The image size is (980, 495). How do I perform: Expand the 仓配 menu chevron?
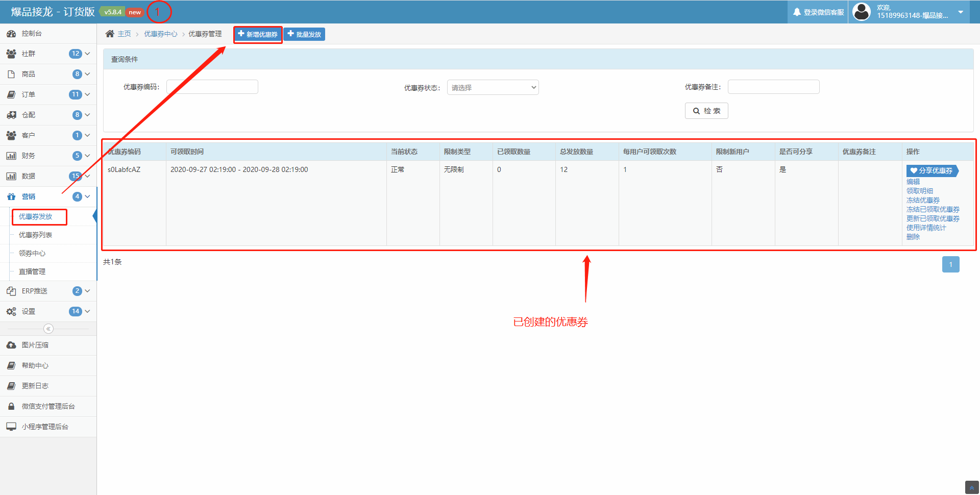(x=87, y=115)
